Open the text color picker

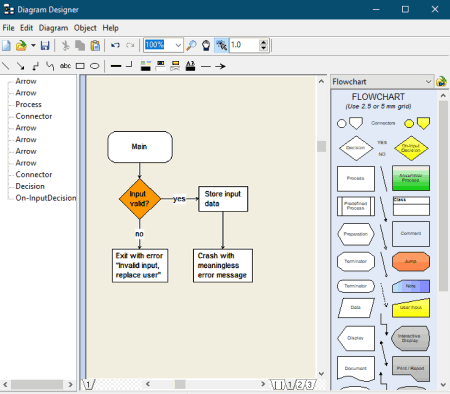[190, 66]
